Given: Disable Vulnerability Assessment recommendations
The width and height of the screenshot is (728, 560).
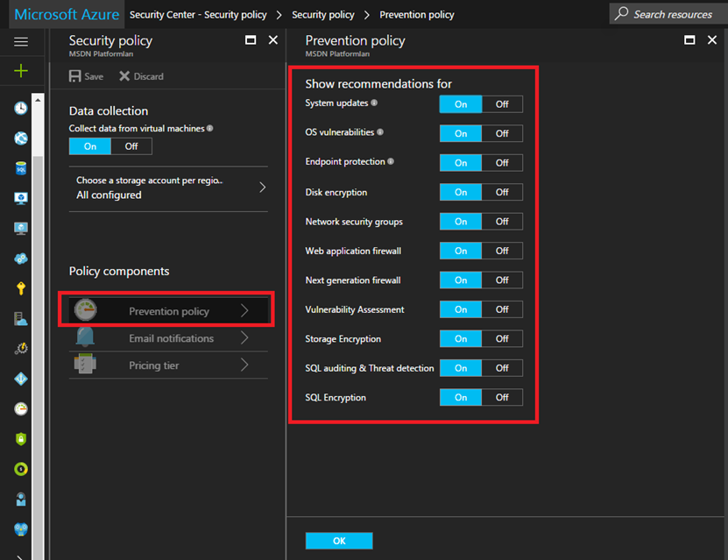Looking at the screenshot, I should tap(502, 309).
